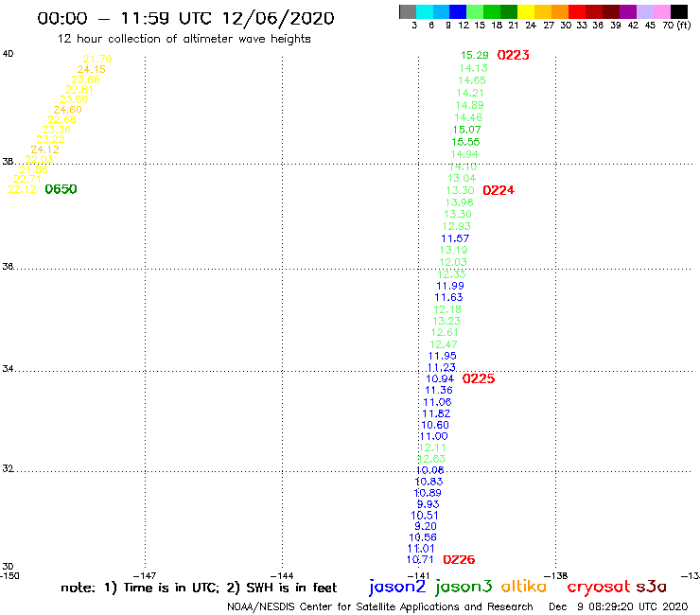This screenshot has width=700, height=615.
Task: Click the s3a satellite legend label
Action: click(651, 587)
